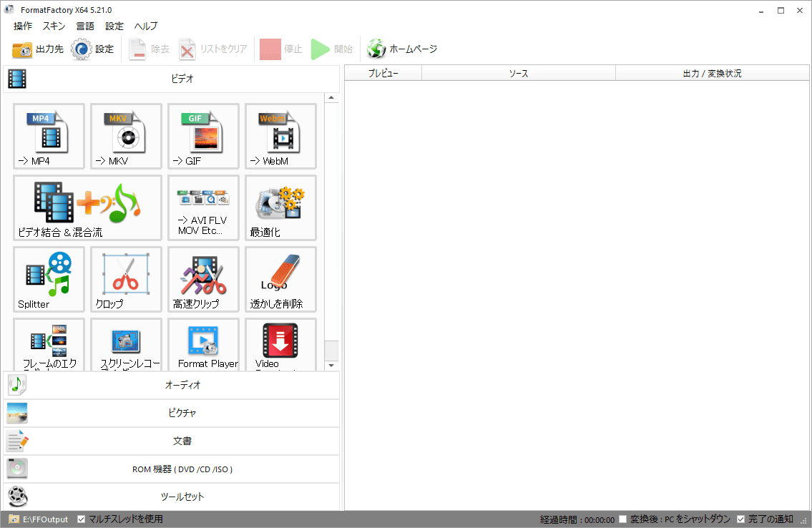
Task: Open the Video Downloader tool
Action: 280,344
